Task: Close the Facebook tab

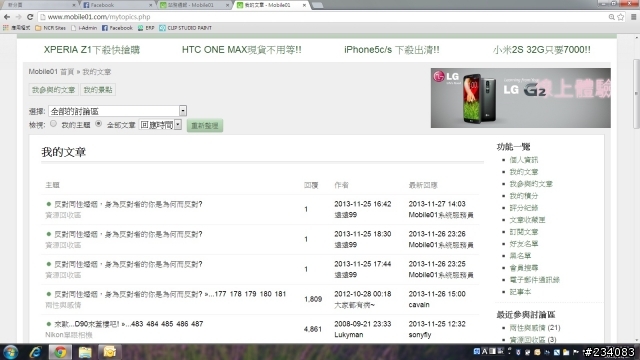Action: coord(151,5)
